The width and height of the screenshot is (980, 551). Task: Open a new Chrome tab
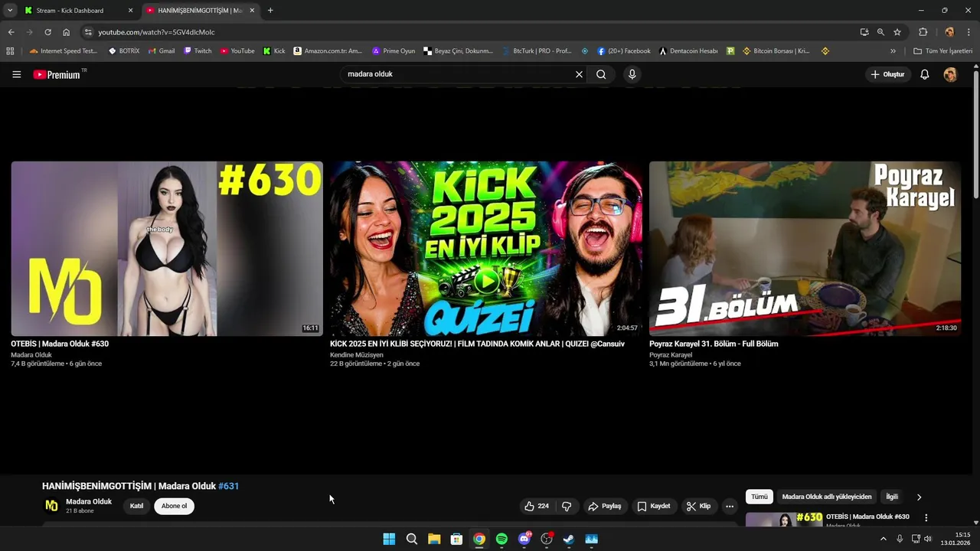[x=270, y=11]
